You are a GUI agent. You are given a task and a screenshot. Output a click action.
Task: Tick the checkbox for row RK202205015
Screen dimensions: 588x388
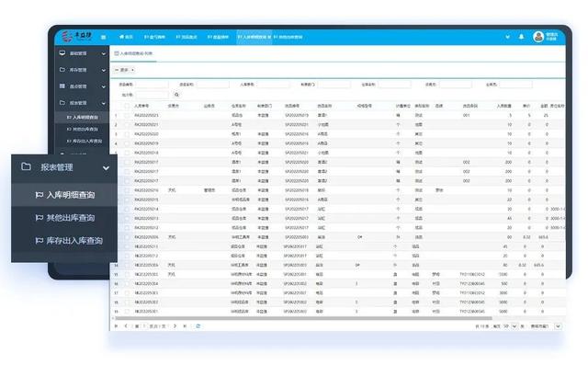pos(127,200)
